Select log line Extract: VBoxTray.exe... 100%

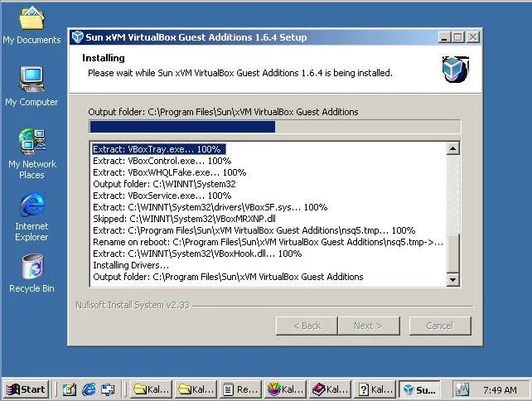coord(158,149)
